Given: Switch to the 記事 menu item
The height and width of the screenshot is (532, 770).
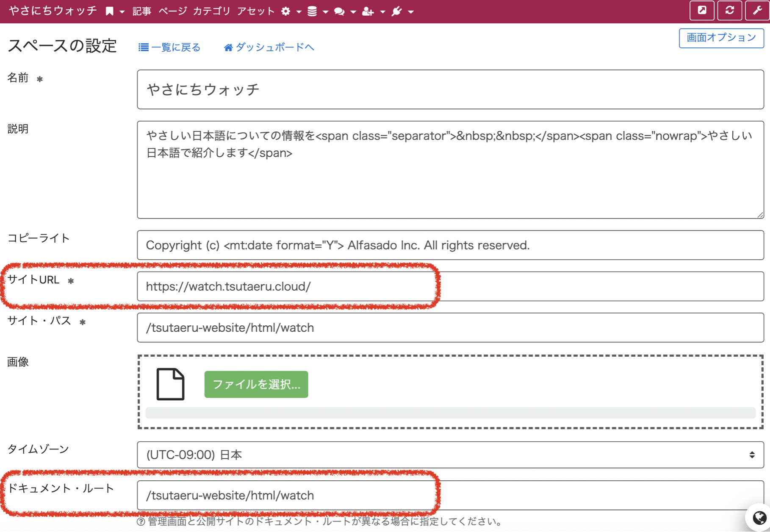Looking at the screenshot, I should pyautogui.click(x=141, y=11).
